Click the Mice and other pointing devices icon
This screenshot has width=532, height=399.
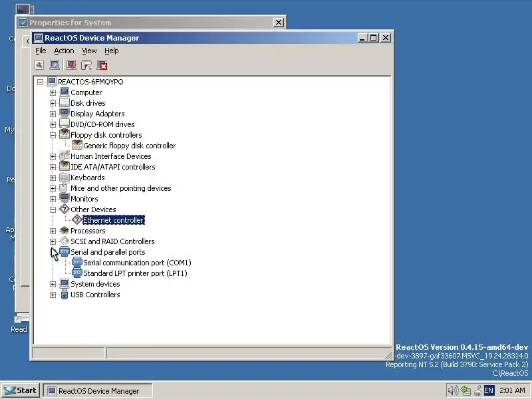click(x=64, y=188)
